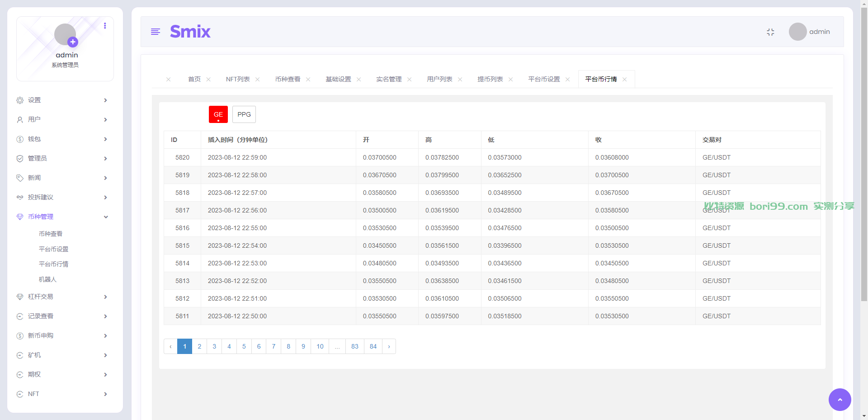Open the three-dot menu in profile card
Screen dimensions: 868x420
[x=105, y=26]
